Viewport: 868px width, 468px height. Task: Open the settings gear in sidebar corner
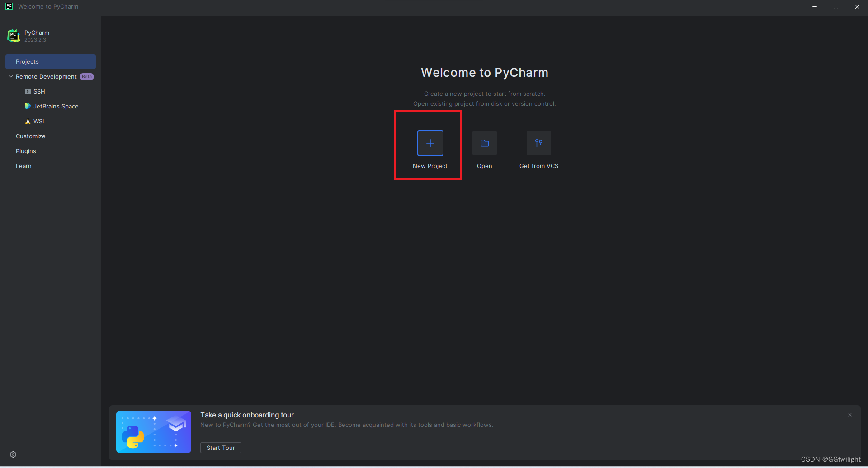[13, 454]
